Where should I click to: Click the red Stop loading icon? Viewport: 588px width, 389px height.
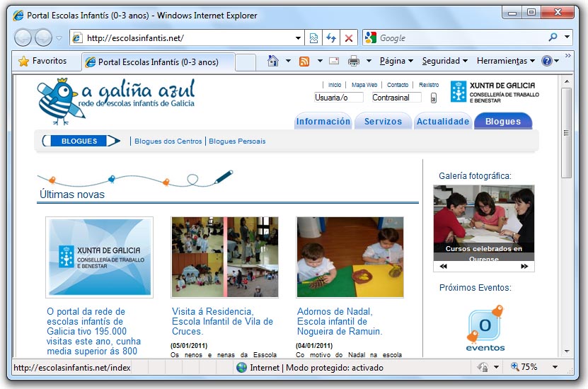click(349, 38)
